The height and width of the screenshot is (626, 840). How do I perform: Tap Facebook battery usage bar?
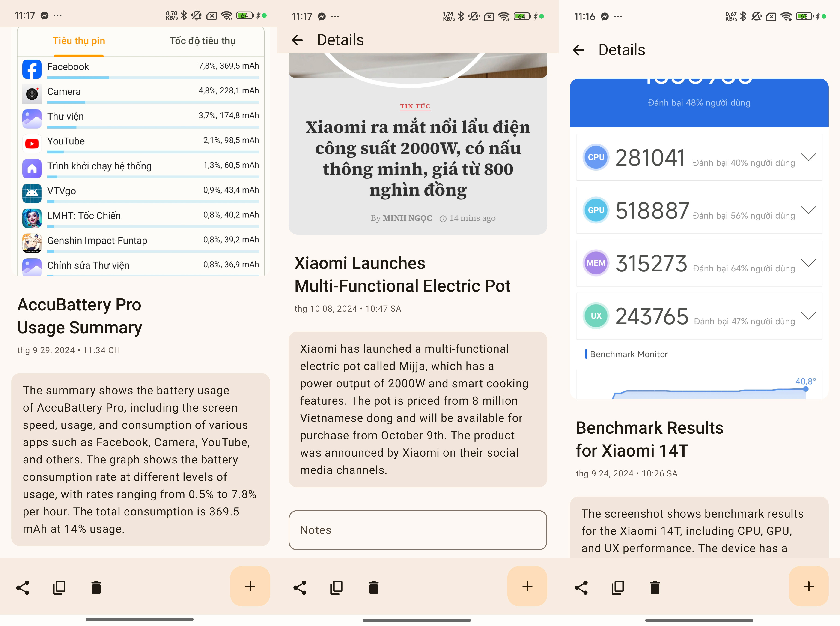click(153, 77)
